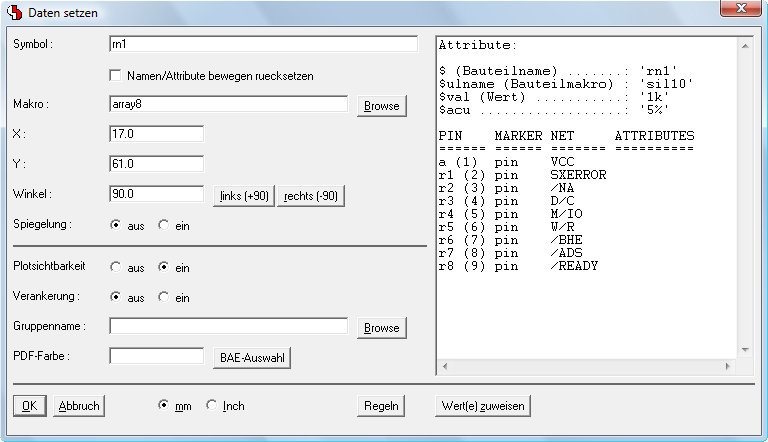This screenshot has height=442, width=768.
Task: Browse for a Gruppenname
Action: tap(380, 327)
